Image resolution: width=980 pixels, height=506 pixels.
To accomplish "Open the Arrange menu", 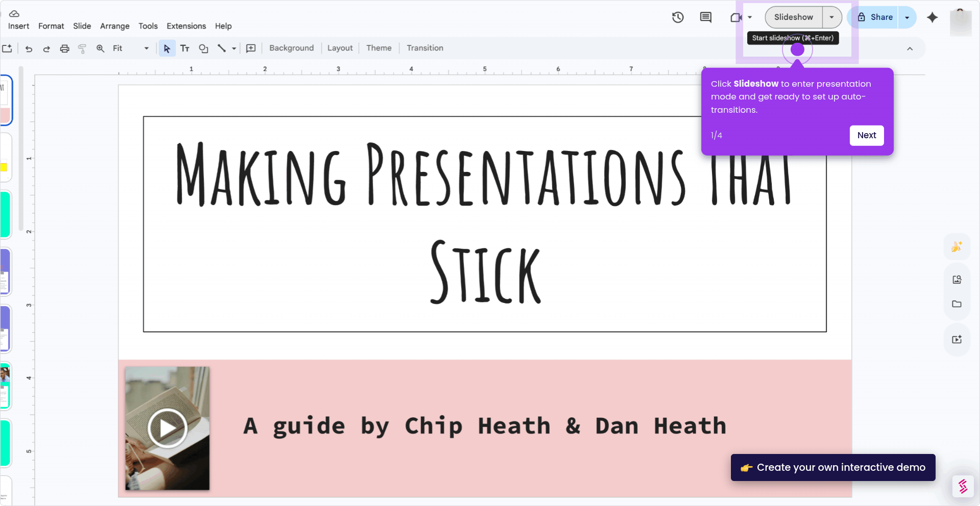I will pyautogui.click(x=114, y=26).
